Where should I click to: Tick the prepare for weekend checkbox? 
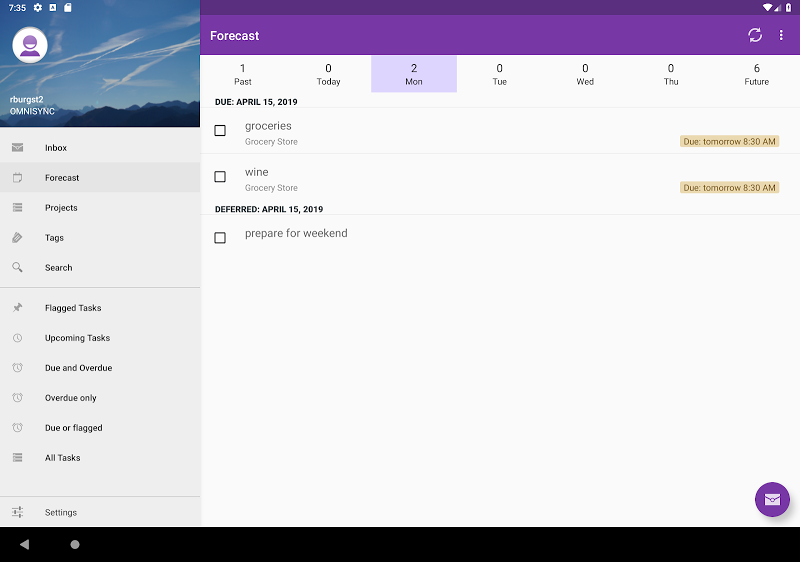click(220, 238)
